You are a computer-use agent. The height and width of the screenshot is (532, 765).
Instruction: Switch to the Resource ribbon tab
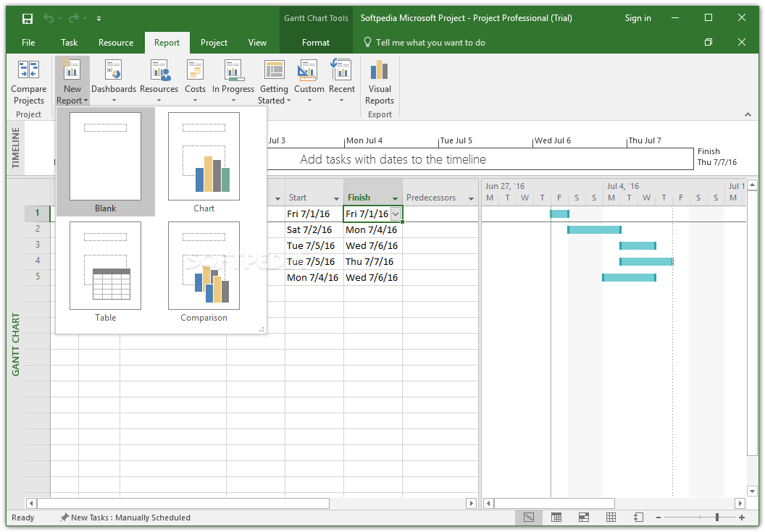tap(116, 43)
